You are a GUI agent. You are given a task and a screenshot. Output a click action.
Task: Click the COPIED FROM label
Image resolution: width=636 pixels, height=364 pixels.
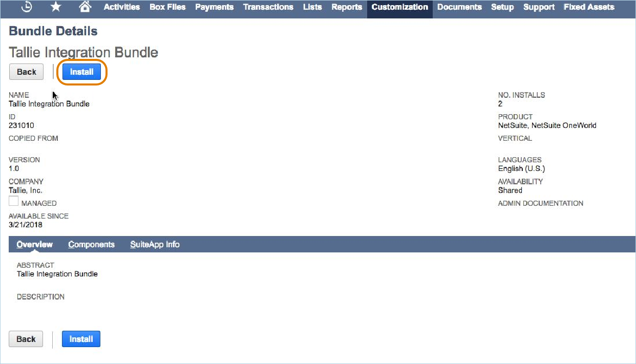pyautogui.click(x=33, y=138)
